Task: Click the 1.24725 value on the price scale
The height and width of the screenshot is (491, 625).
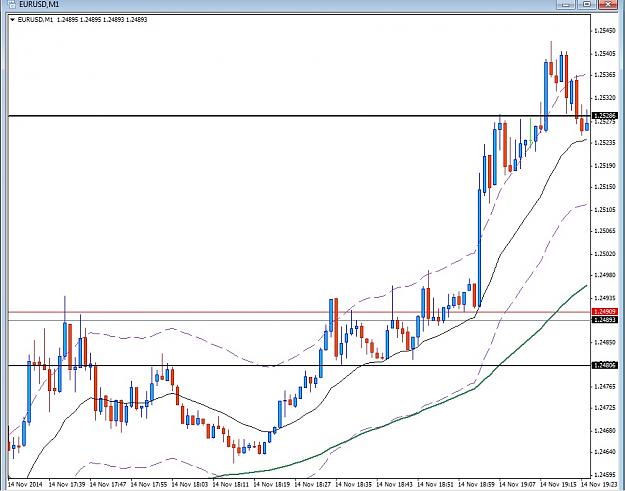Action: (605, 407)
